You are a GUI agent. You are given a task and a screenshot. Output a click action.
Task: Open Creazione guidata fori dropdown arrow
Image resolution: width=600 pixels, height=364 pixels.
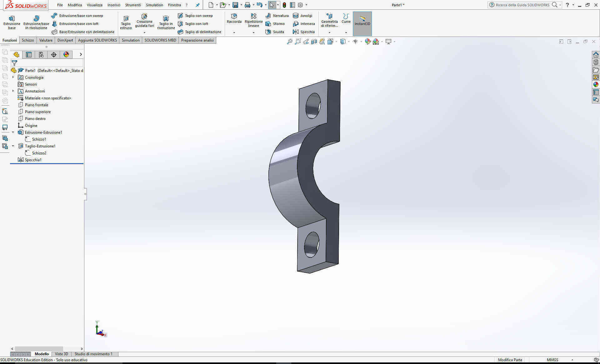[144, 32]
